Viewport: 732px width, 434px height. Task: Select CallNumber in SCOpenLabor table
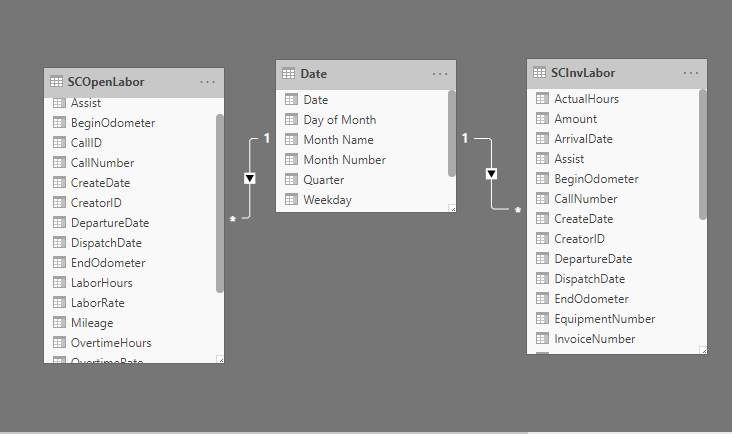[102, 162]
